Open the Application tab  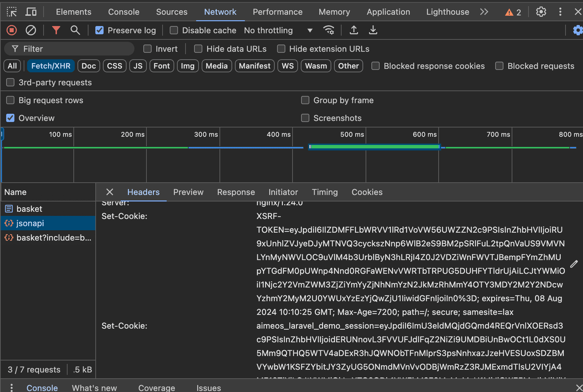[388, 12]
